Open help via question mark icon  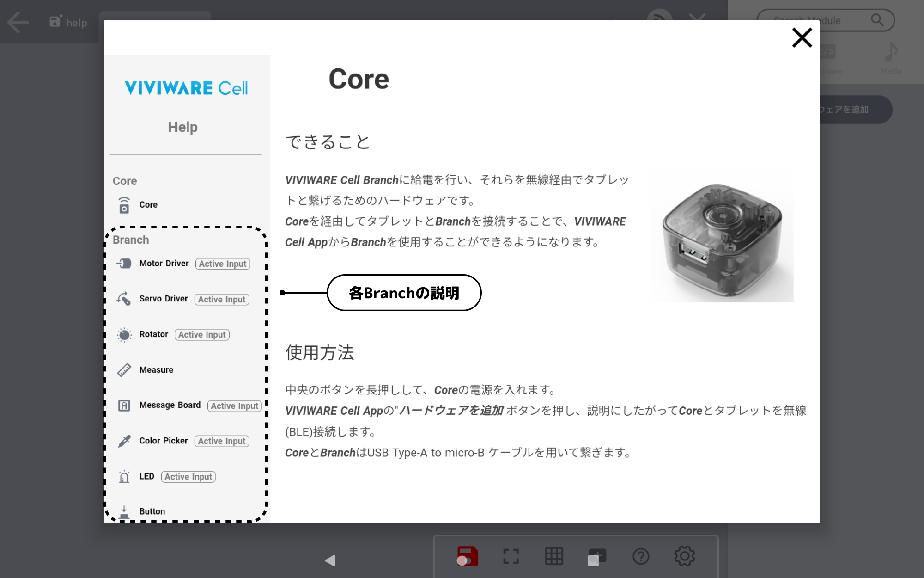(641, 556)
